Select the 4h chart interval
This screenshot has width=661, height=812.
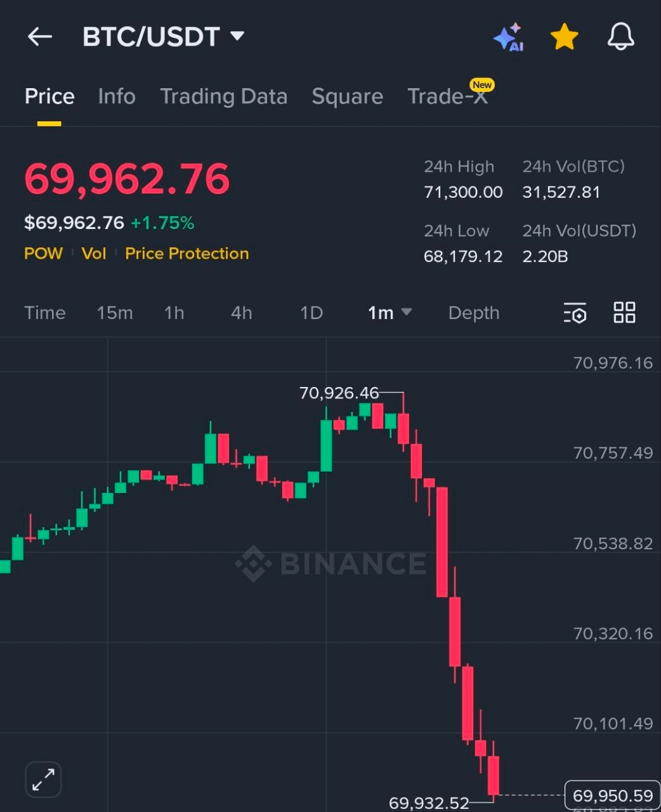241,313
